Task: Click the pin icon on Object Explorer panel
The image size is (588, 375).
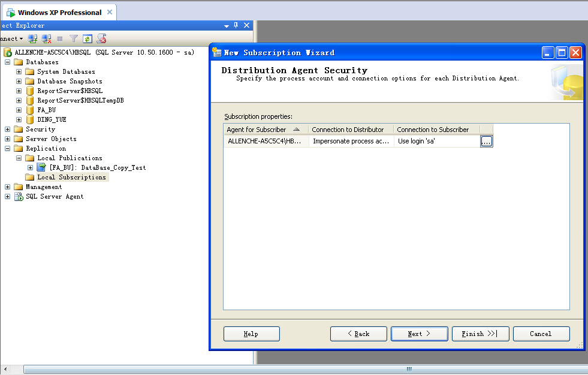Action: click(x=236, y=25)
